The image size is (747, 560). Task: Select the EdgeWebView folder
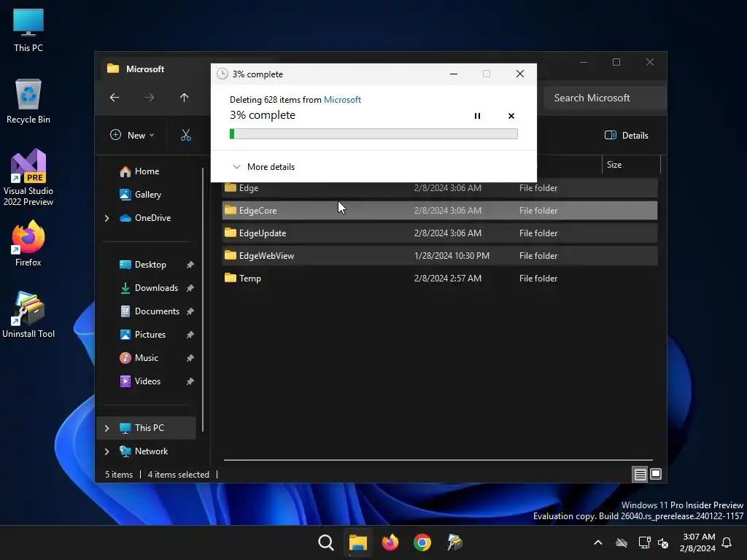(440, 256)
